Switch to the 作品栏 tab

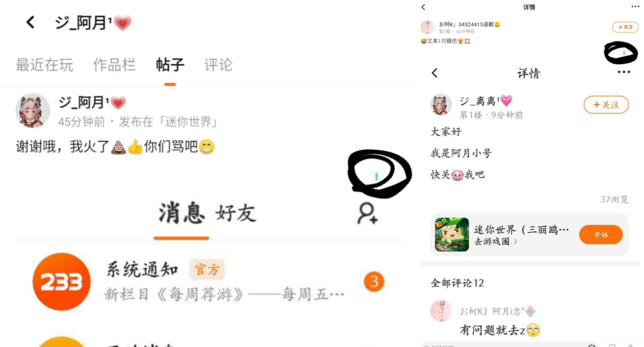click(114, 65)
